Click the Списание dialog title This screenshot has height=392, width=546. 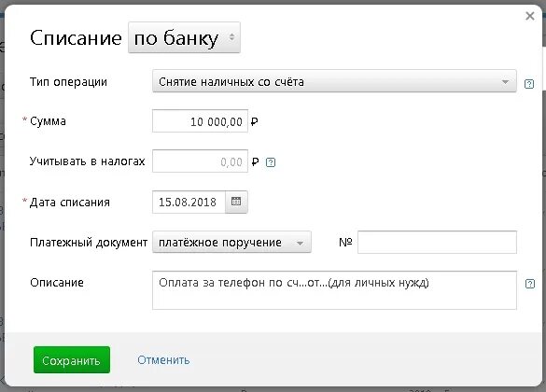point(76,37)
